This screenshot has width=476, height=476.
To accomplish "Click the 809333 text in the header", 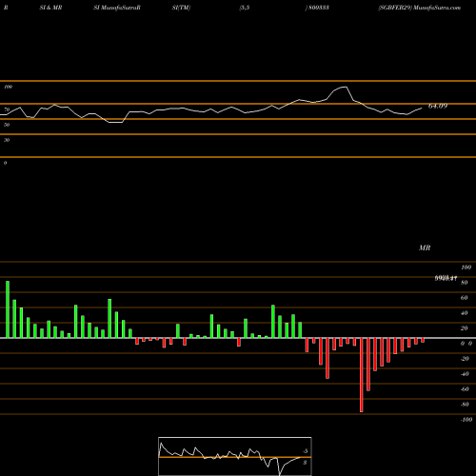I will pyautogui.click(x=319, y=8).
